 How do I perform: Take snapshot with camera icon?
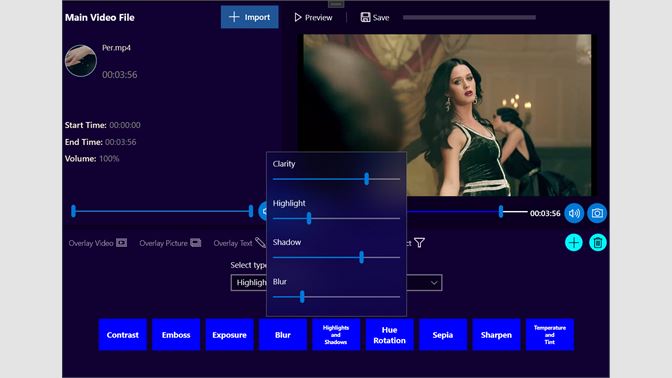(597, 213)
